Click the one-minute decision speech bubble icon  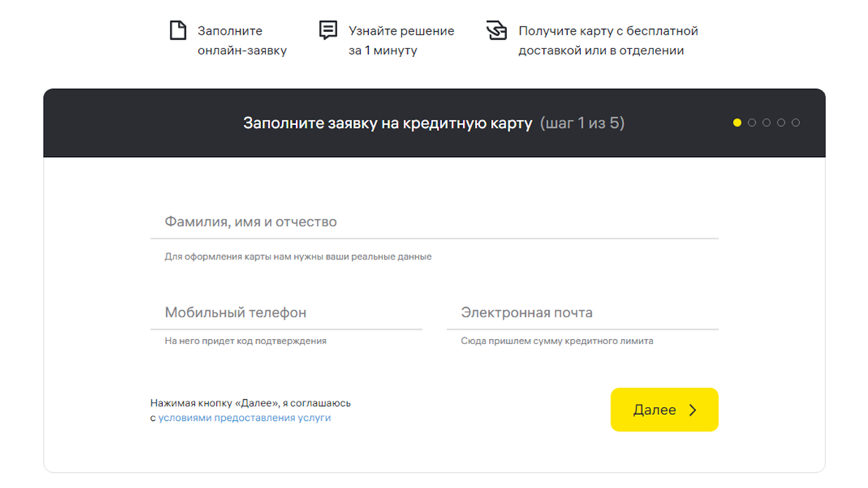pos(328,30)
